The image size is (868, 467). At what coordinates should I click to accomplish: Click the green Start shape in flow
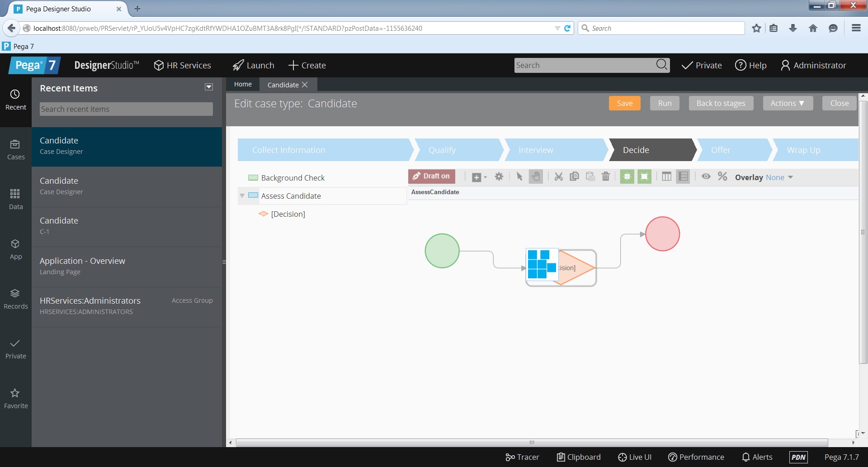click(442, 251)
